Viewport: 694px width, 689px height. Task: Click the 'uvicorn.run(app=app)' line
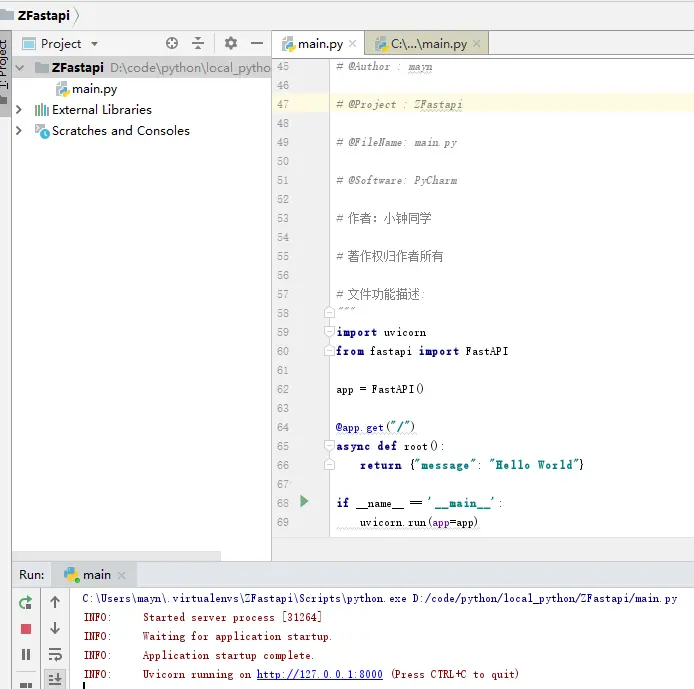tap(419, 522)
